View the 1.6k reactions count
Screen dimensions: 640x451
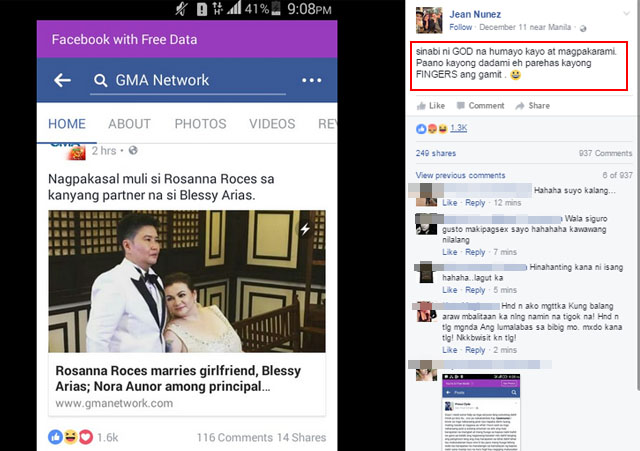[108, 438]
